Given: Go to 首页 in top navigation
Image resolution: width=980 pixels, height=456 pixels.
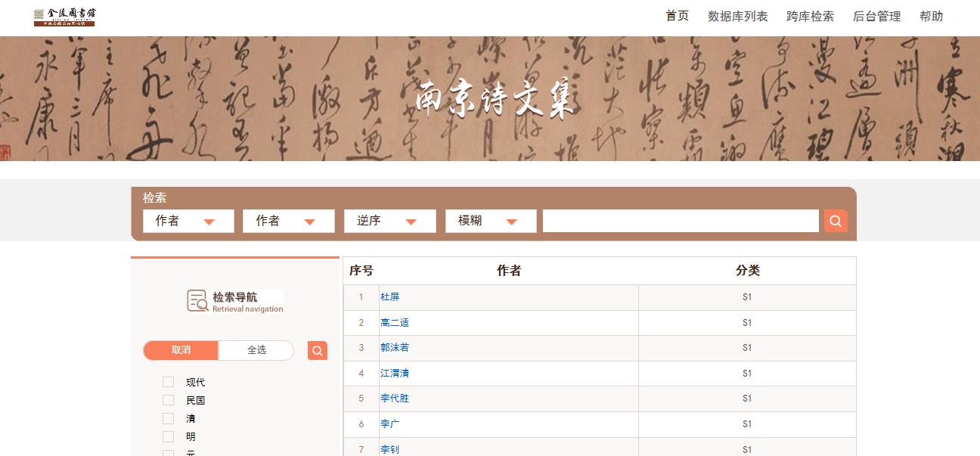Looking at the screenshot, I should (x=678, y=16).
